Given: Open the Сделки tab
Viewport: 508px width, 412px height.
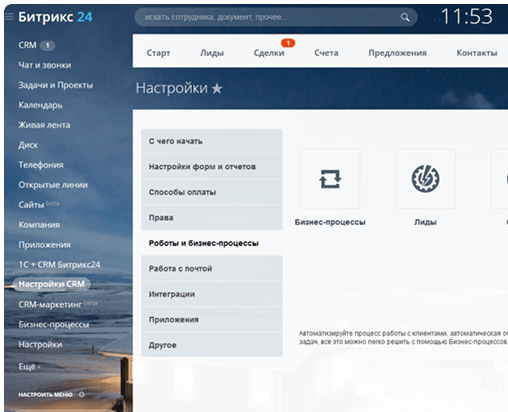Looking at the screenshot, I should [x=269, y=53].
